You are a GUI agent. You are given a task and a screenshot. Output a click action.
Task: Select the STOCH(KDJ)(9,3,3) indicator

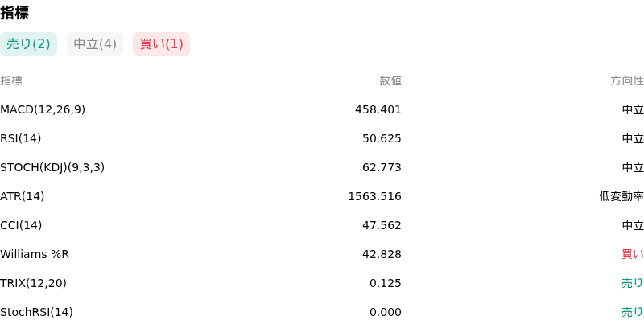tap(52, 167)
